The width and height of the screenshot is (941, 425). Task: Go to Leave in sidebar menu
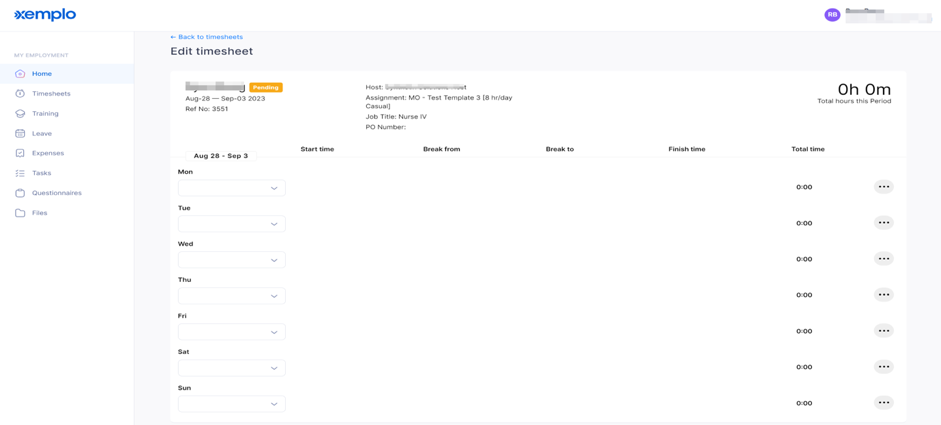point(41,133)
